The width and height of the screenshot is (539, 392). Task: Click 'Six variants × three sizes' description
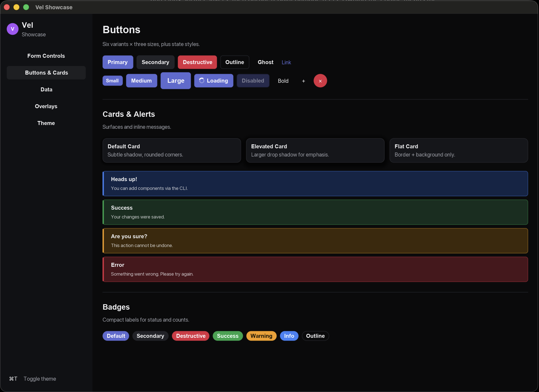click(x=151, y=44)
